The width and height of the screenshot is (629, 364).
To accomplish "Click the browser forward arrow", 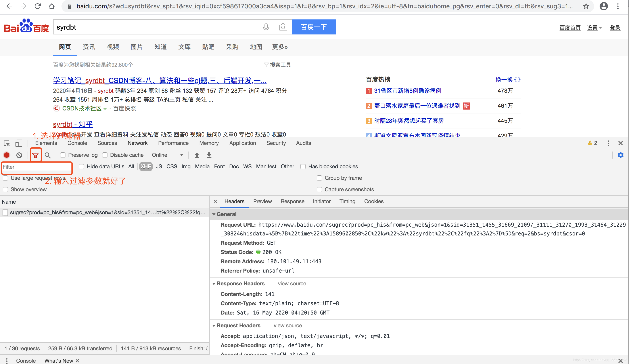I will [x=23, y=6].
